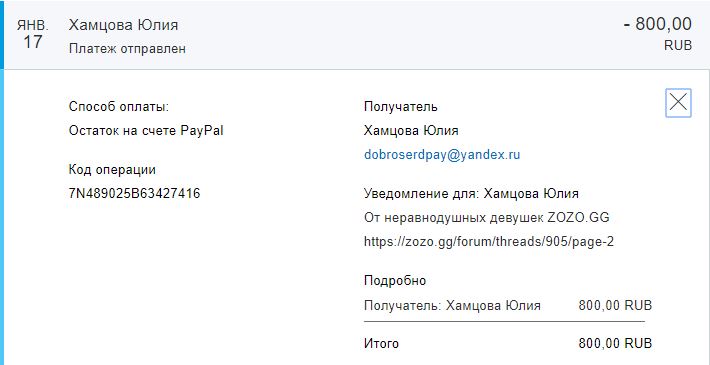Screen dimensions: 710x365
Task: Select the Остаток на счете PayPal text
Action: [x=146, y=131]
